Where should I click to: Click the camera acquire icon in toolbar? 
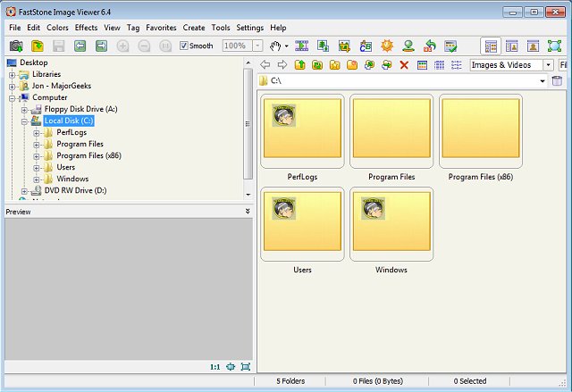tap(16, 46)
